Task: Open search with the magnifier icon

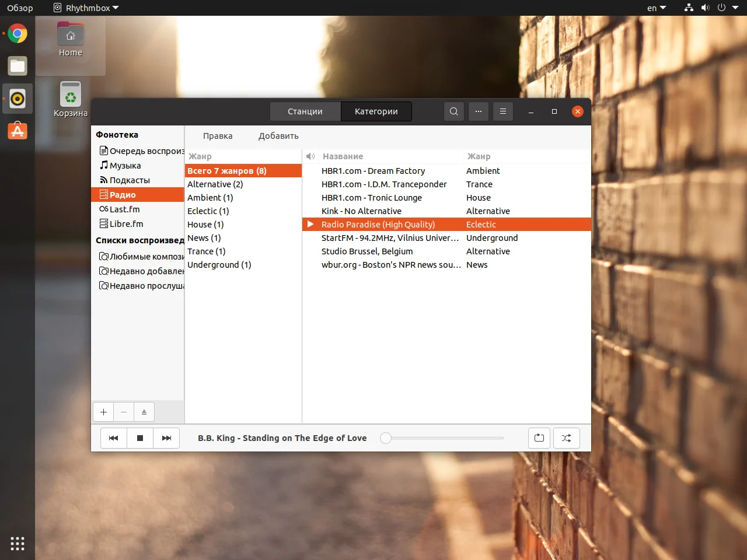Action: coord(453,111)
